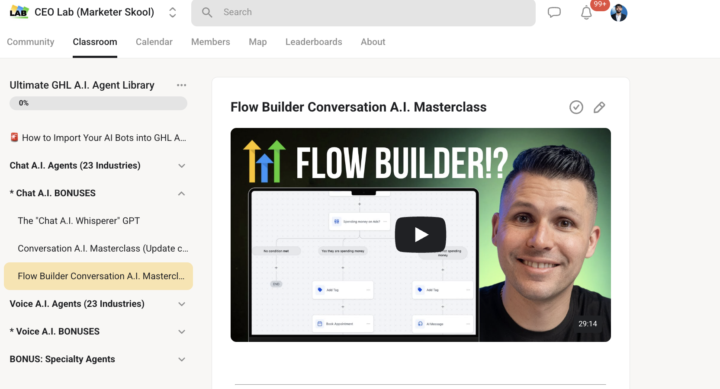Open The "Chat A.I. Whisperer" GPT lesson

tap(79, 221)
